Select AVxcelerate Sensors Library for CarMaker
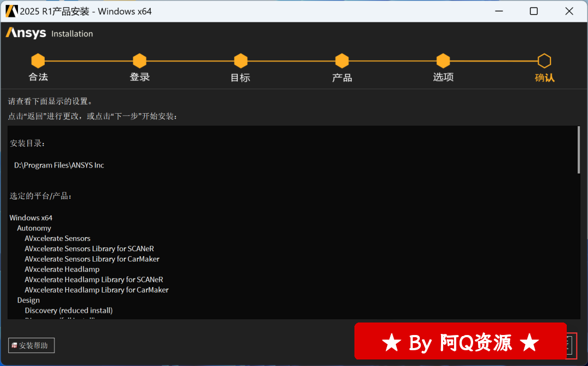Image resolution: width=588 pixels, height=366 pixels. [x=92, y=259]
